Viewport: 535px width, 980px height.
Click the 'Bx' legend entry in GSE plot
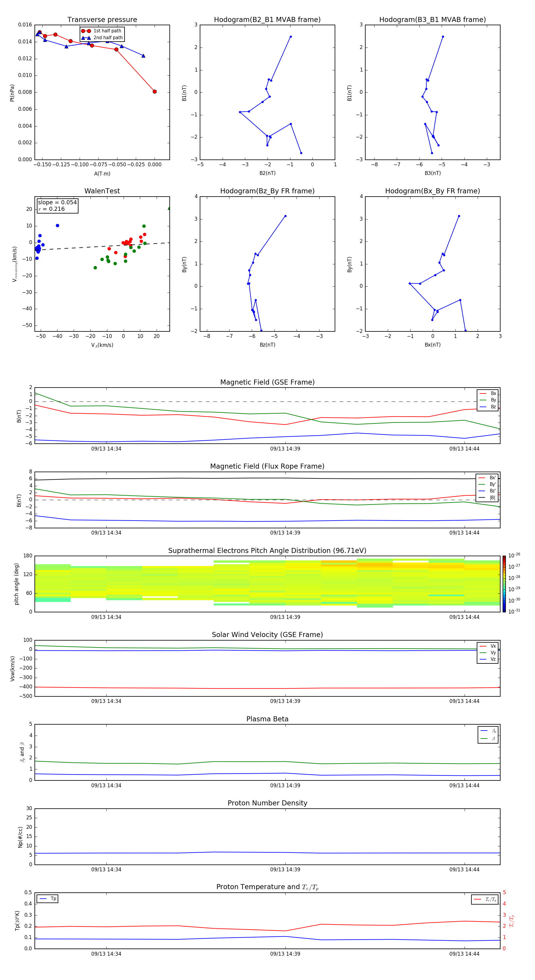[488, 393]
